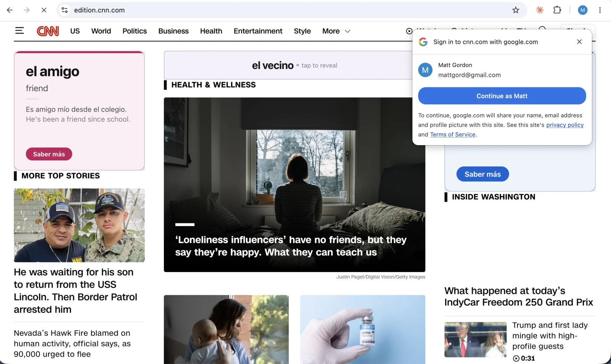Open site information icon in address bar
Screen dimensions: 611x364
(65, 10)
